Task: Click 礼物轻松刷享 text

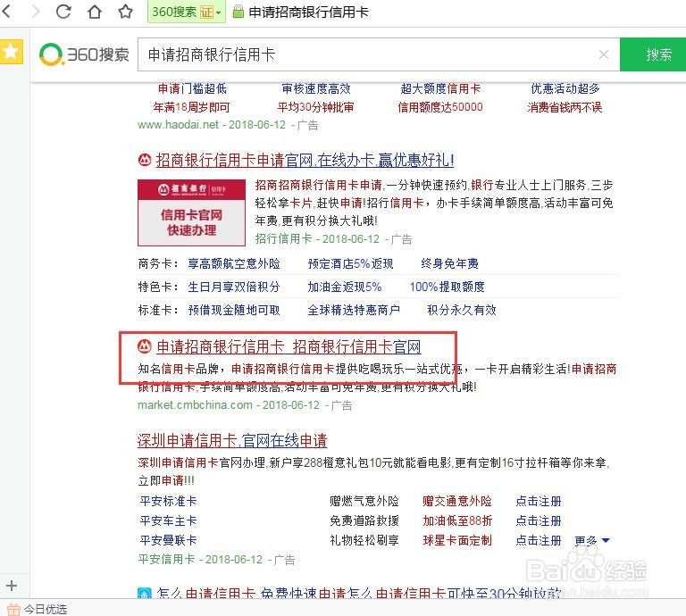Action: 364,540
